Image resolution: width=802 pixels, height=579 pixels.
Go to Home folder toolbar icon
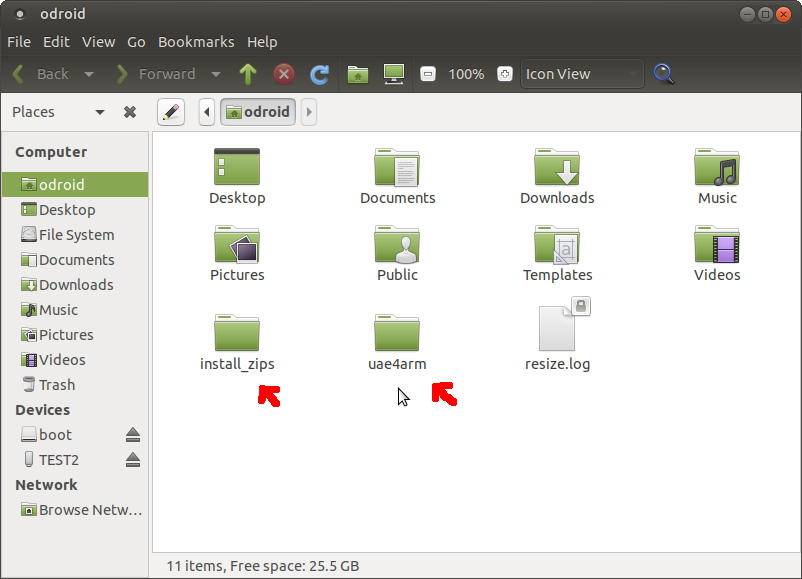point(357,74)
